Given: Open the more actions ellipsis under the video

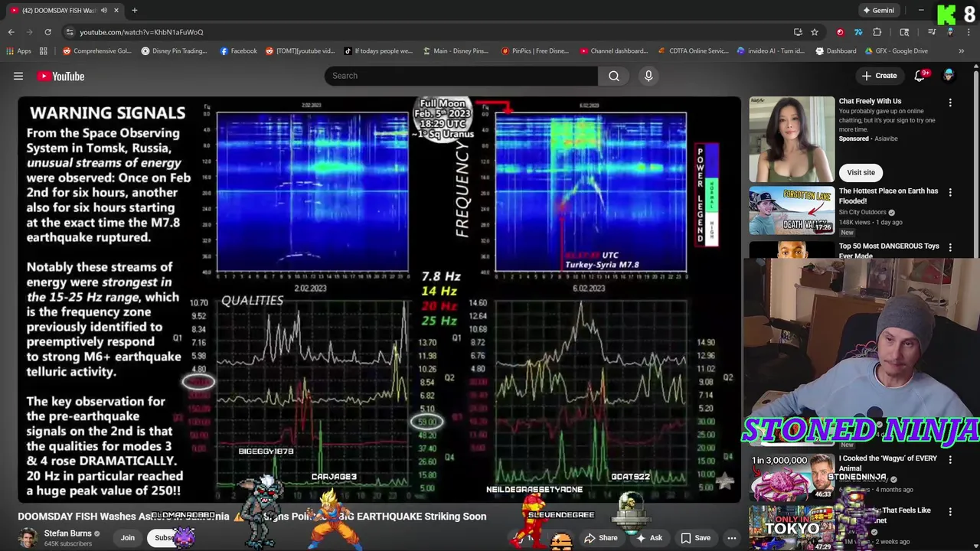Looking at the screenshot, I should click(x=731, y=538).
